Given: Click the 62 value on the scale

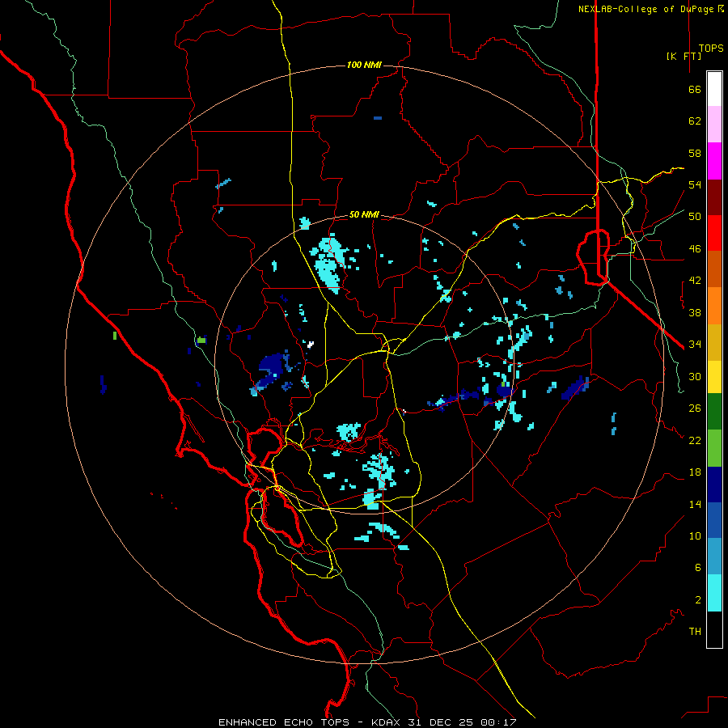Looking at the screenshot, I should pos(695,121).
